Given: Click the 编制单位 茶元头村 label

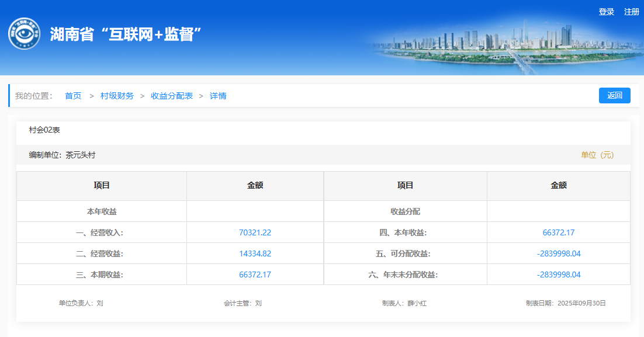Looking at the screenshot, I should click(62, 155).
